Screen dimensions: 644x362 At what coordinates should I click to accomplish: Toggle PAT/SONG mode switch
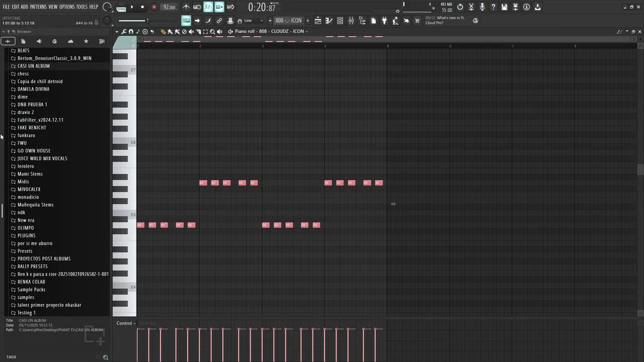(x=121, y=7)
